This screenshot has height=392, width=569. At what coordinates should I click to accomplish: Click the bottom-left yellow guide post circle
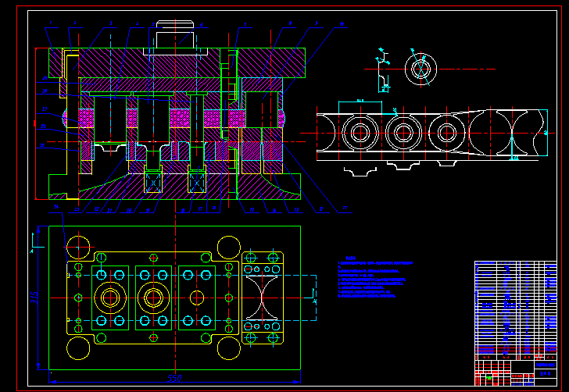coord(78,347)
